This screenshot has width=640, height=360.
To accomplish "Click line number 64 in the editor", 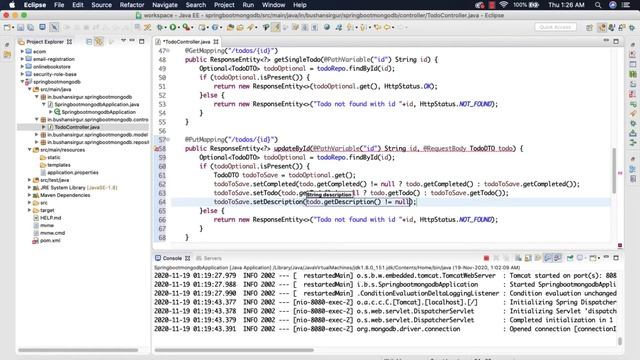I will tap(162, 202).
